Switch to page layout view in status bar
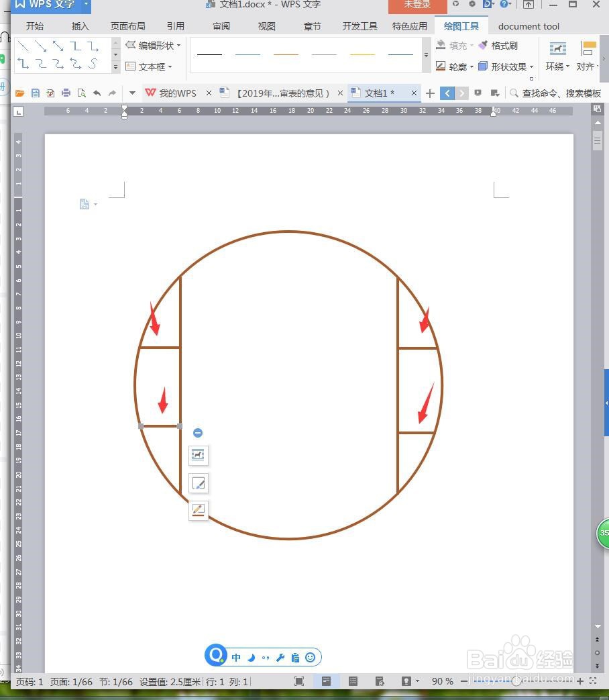 coord(326,681)
